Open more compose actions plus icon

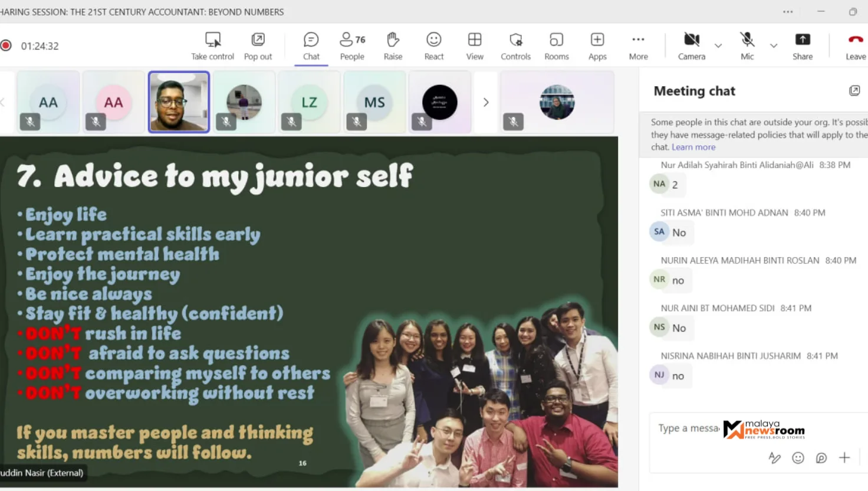(x=844, y=457)
